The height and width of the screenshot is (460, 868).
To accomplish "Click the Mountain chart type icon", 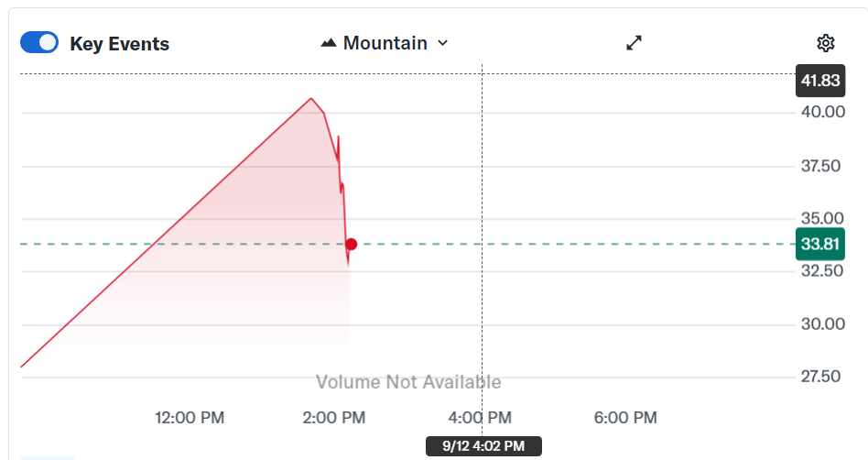I will [329, 43].
